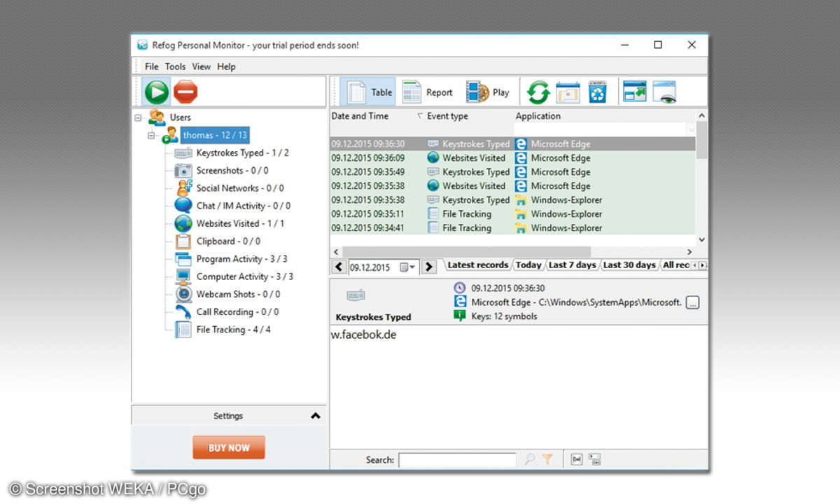Open the View menu
Image resolution: width=840 pixels, height=504 pixels.
pyautogui.click(x=202, y=66)
